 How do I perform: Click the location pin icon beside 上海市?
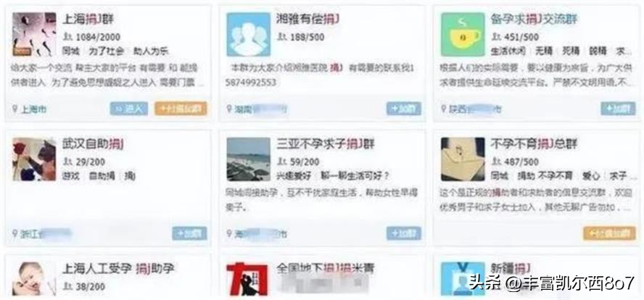(15, 109)
